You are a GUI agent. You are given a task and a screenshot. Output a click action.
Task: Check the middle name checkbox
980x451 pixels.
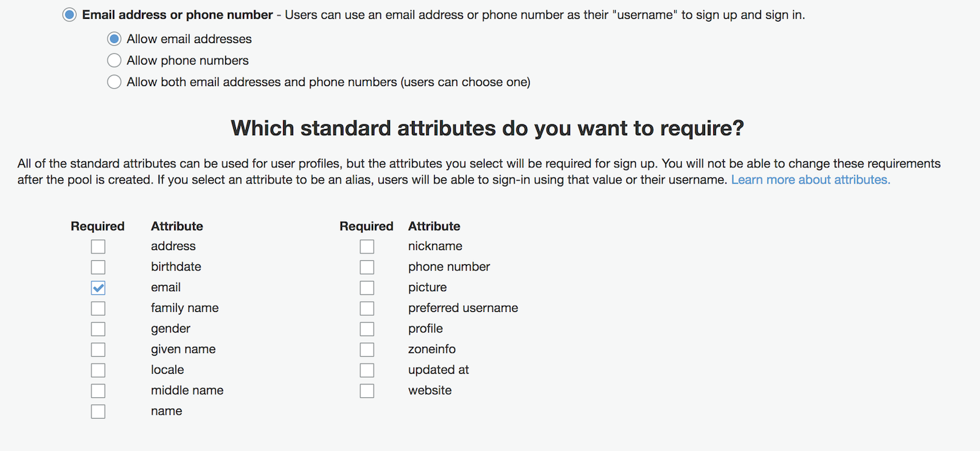(97, 391)
